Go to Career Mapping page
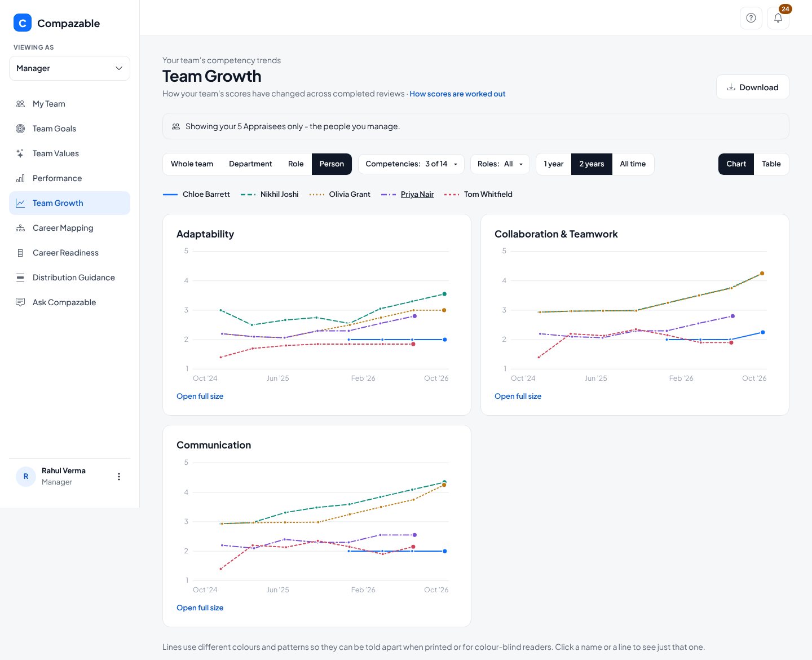 pyautogui.click(x=69, y=228)
